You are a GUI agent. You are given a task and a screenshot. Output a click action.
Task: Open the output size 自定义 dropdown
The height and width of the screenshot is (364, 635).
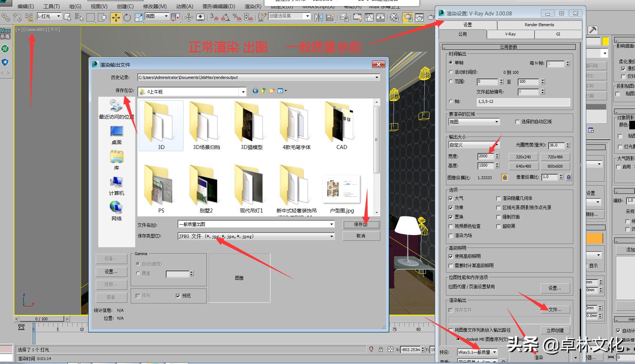click(474, 145)
